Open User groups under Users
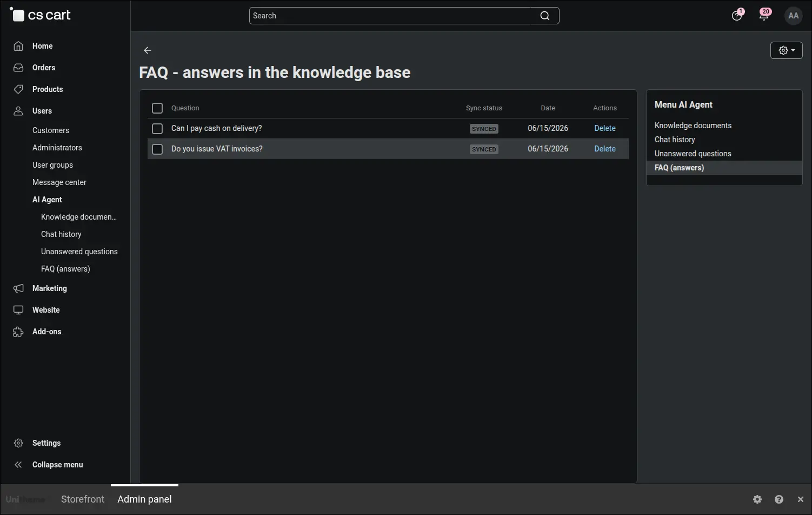 52,165
